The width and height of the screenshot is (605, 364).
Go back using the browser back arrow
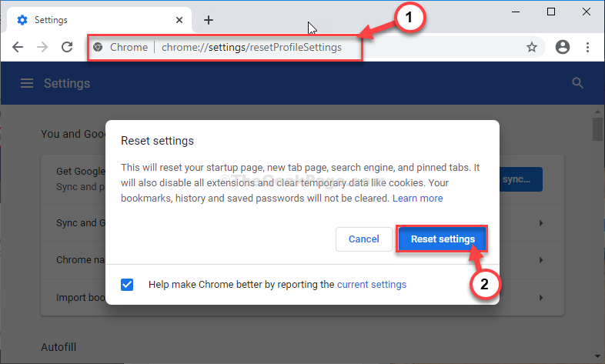click(x=18, y=47)
